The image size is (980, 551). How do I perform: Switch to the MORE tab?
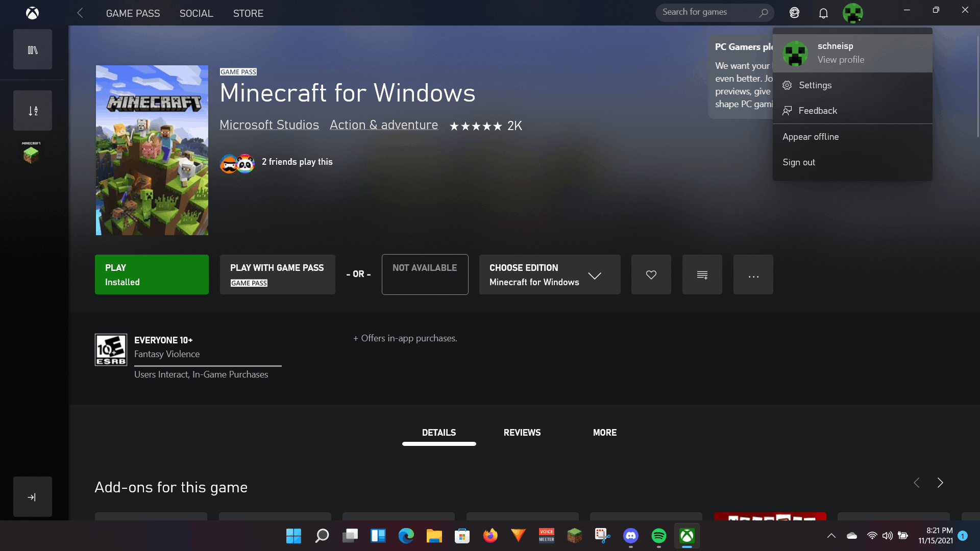pyautogui.click(x=605, y=433)
